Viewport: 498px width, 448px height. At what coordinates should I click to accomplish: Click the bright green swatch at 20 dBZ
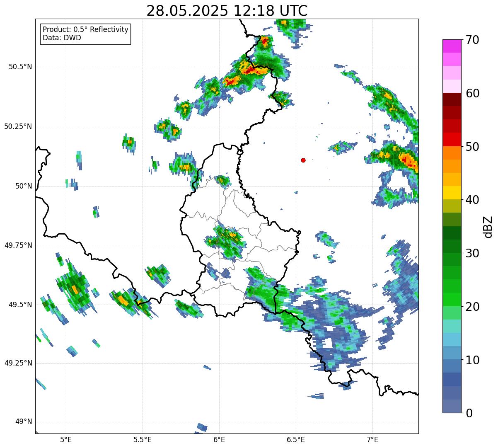pyautogui.click(x=452, y=300)
